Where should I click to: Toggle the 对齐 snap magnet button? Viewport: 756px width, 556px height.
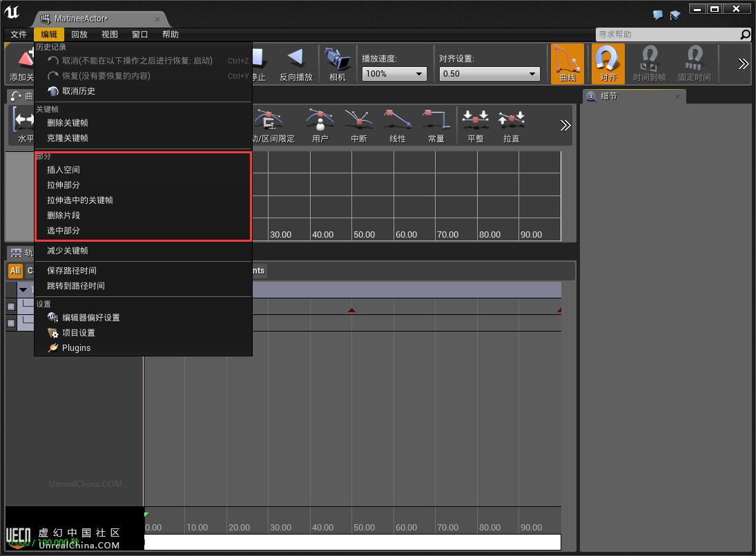pyautogui.click(x=608, y=64)
